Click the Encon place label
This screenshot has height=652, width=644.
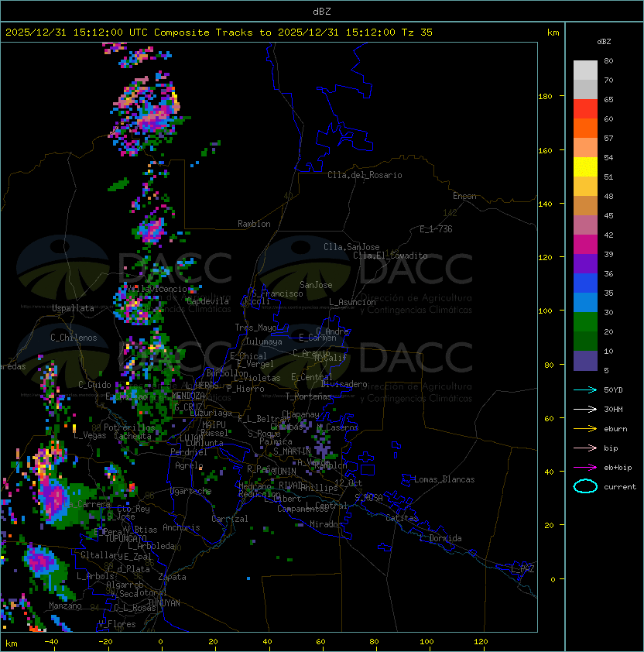(464, 196)
